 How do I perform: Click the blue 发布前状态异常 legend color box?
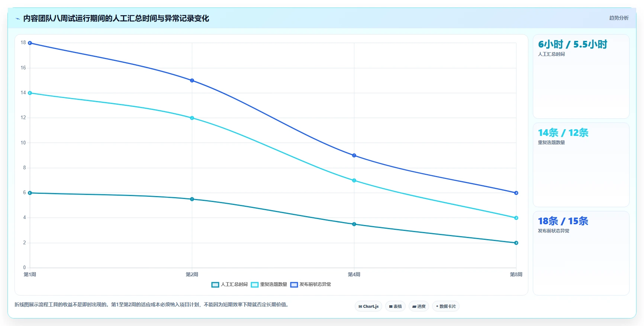[x=294, y=285]
